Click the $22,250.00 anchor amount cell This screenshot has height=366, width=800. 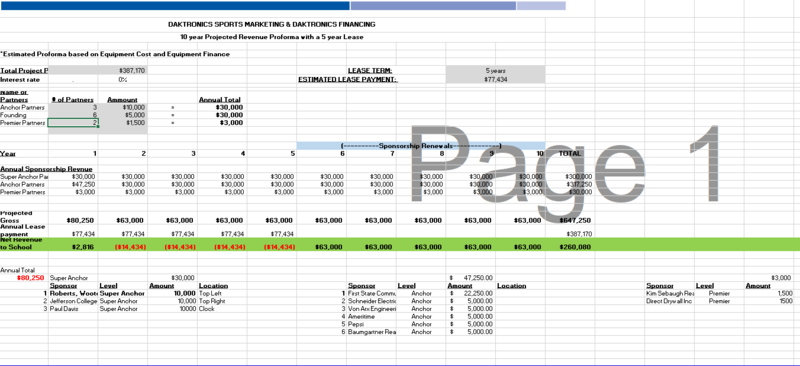(x=470, y=294)
